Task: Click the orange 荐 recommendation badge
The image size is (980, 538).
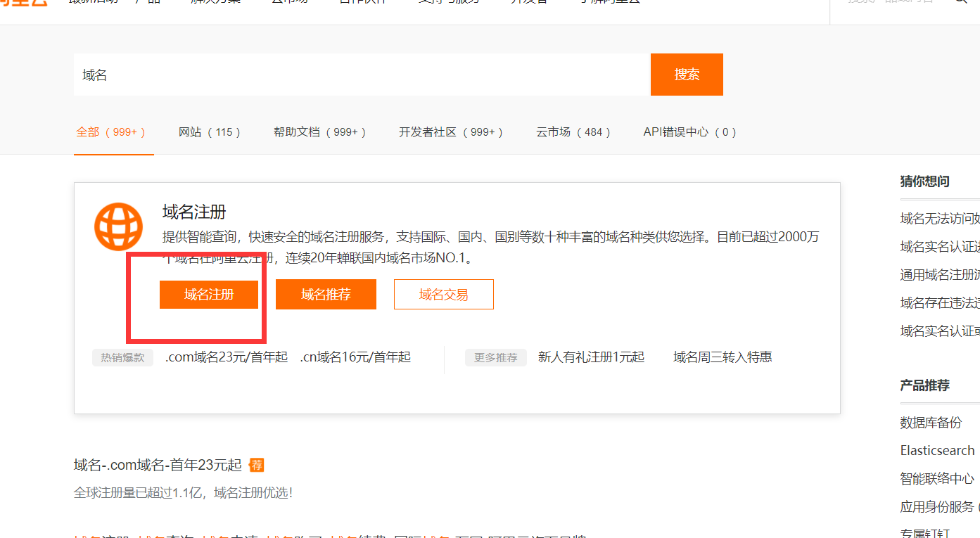Action: coord(256,465)
